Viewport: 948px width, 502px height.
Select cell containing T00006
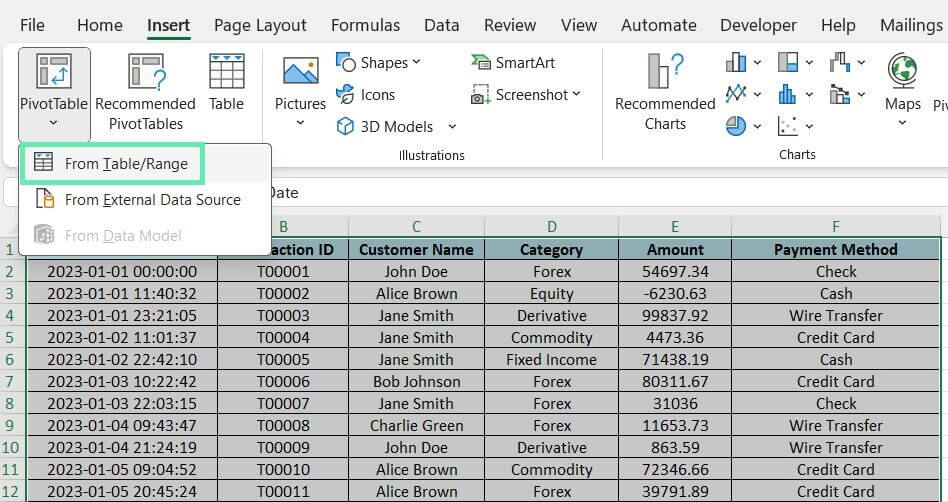click(283, 382)
